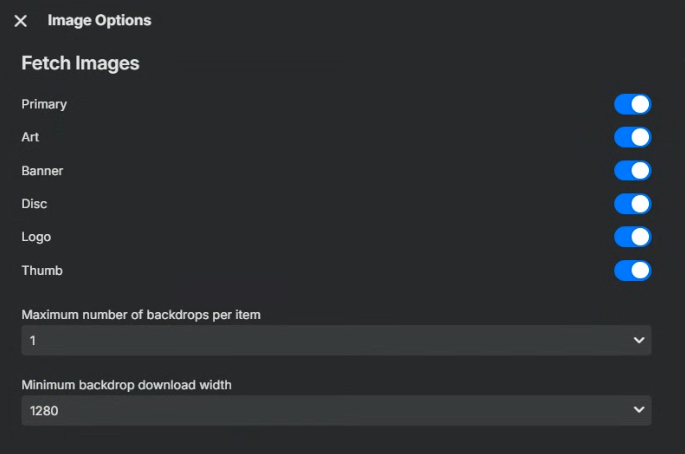685x454 pixels.
Task: Turn off the Banner toggle switch
Action: 632,171
